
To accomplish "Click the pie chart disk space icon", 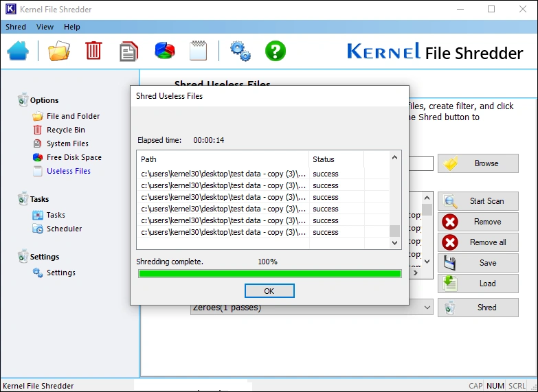I will click(x=164, y=51).
